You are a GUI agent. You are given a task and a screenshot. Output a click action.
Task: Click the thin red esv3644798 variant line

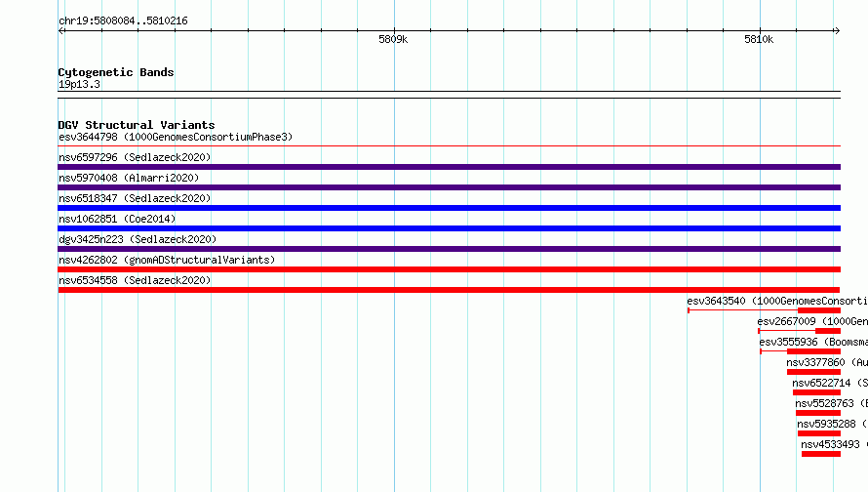(449, 146)
